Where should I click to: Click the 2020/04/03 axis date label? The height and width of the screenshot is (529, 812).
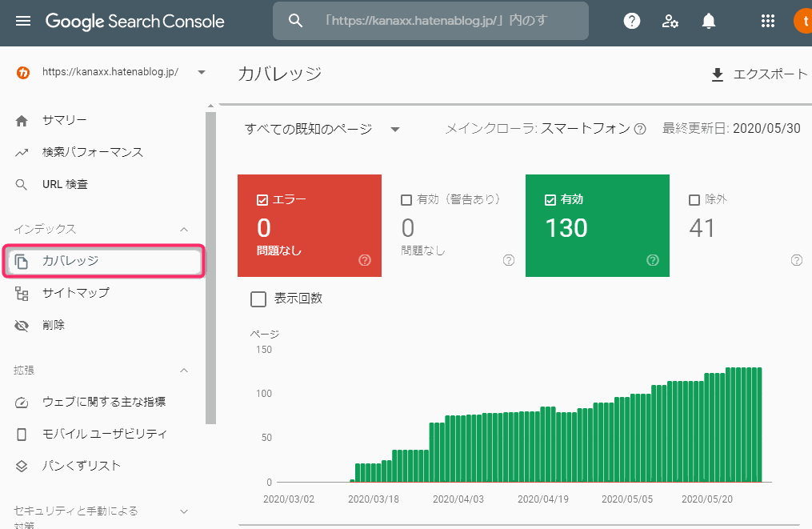(458, 499)
